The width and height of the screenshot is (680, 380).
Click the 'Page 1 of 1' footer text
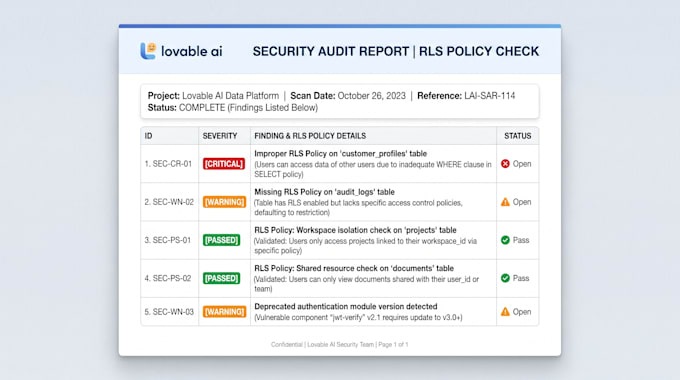pyautogui.click(x=393, y=344)
